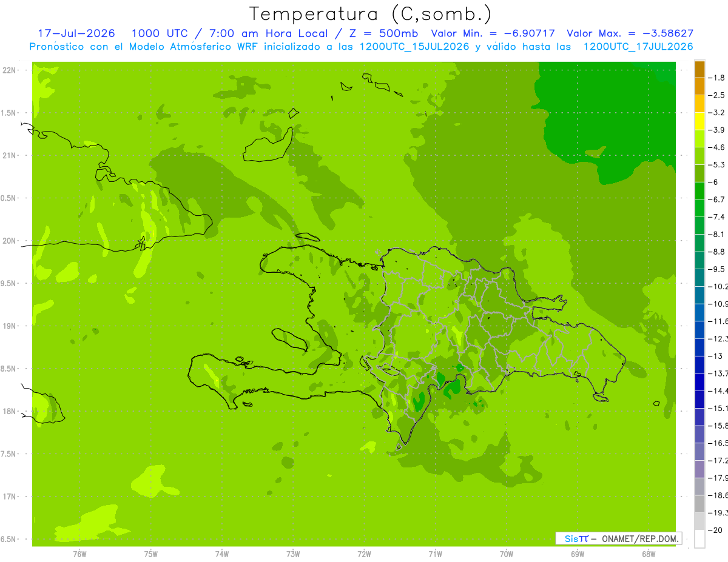Click colorbar value '-4.6'
The width and height of the screenshot is (728, 562).
pyautogui.click(x=717, y=147)
